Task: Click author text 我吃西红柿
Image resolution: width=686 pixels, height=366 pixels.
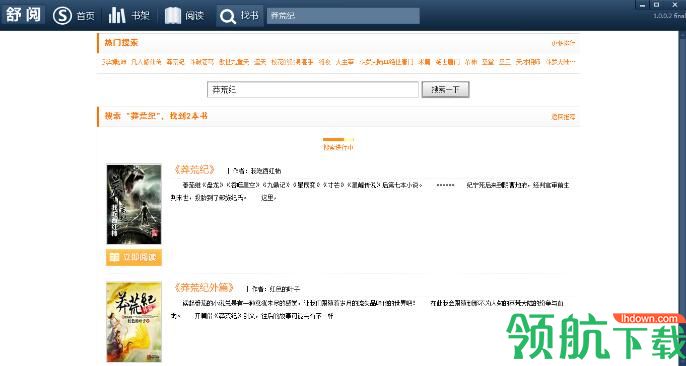Action: tap(266, 171)
